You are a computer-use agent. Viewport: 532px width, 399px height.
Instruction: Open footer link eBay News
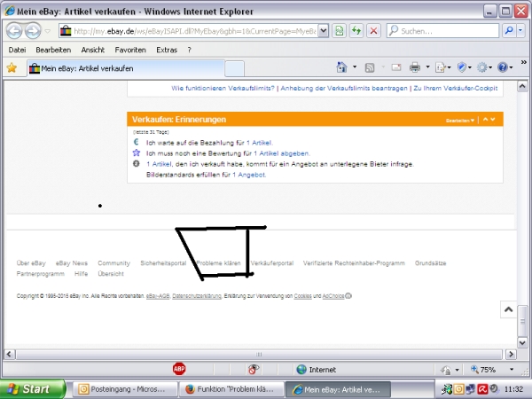coord(72,263)
